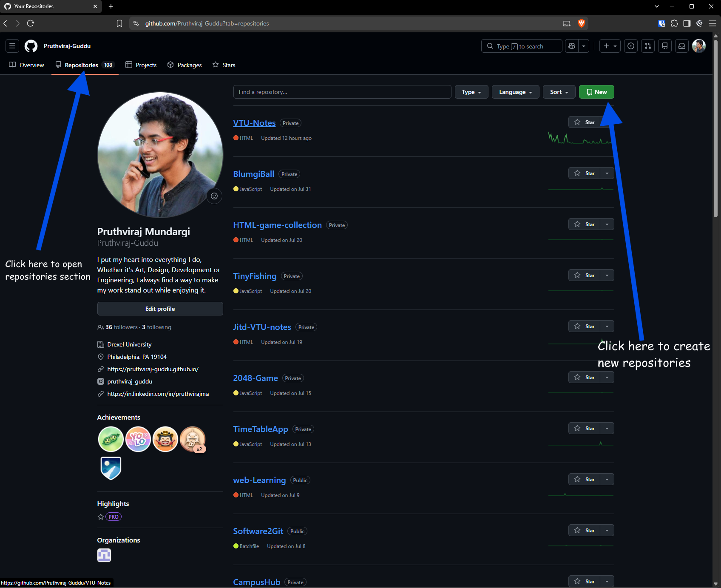Bookmark this page in the address bar
Viewport: 721px width, 588px height.
pos(119,23)
